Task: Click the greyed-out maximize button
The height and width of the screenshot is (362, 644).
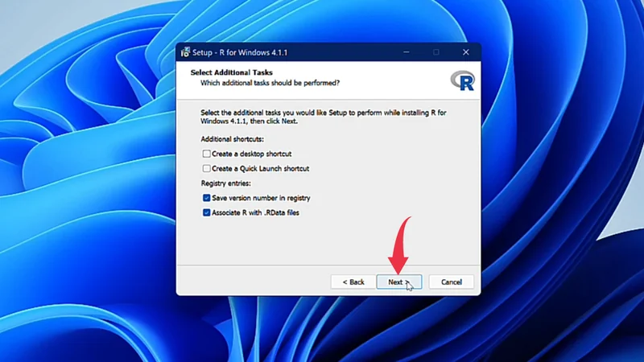Action: pyautogui.click(x=436, y=52)
